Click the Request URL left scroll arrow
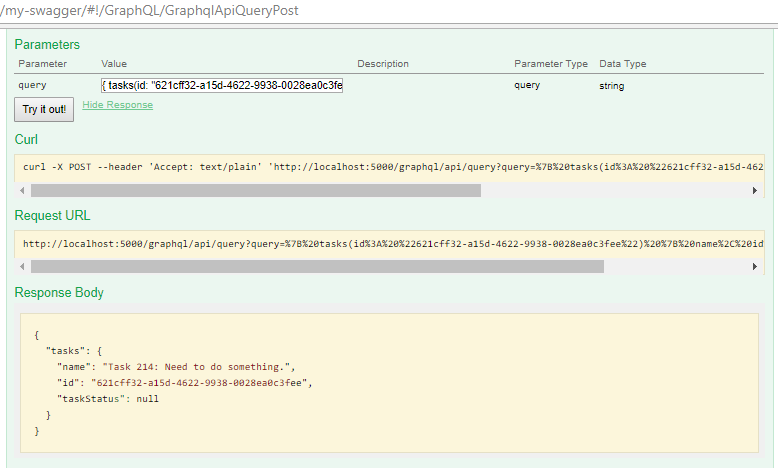The image size is (778, 468). [x=22, y=267]
